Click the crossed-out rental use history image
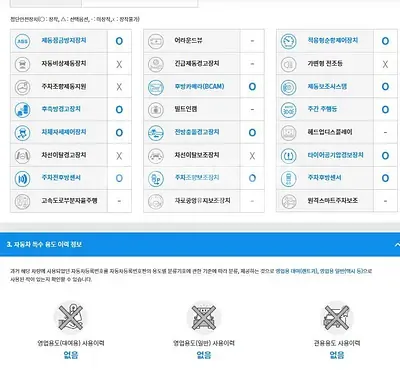The image size is (400, 370). pyautogui.click(x=71, y=317)
